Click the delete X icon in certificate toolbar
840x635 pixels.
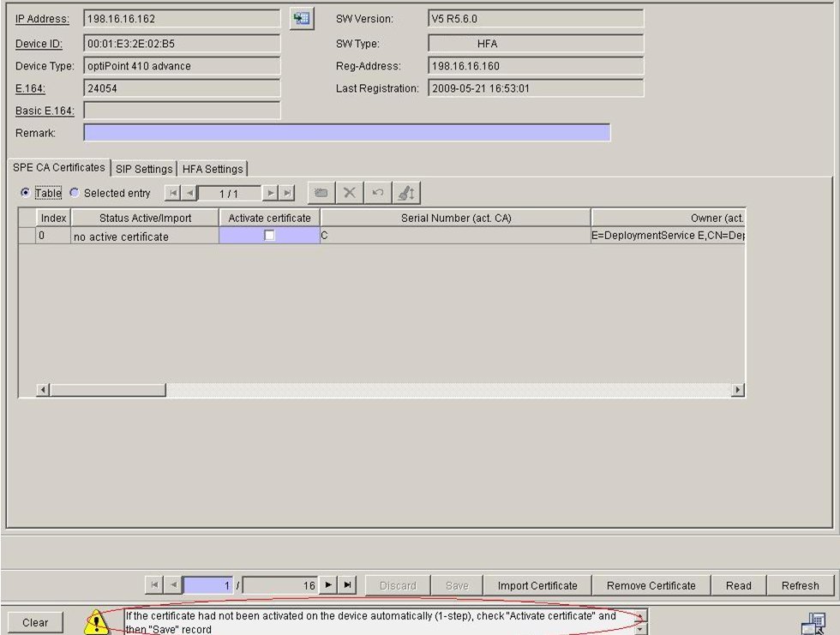[350, 193]
